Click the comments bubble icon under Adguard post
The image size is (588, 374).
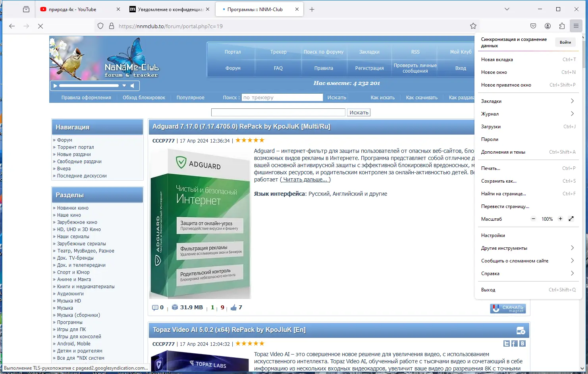click(x=155, y=308)
